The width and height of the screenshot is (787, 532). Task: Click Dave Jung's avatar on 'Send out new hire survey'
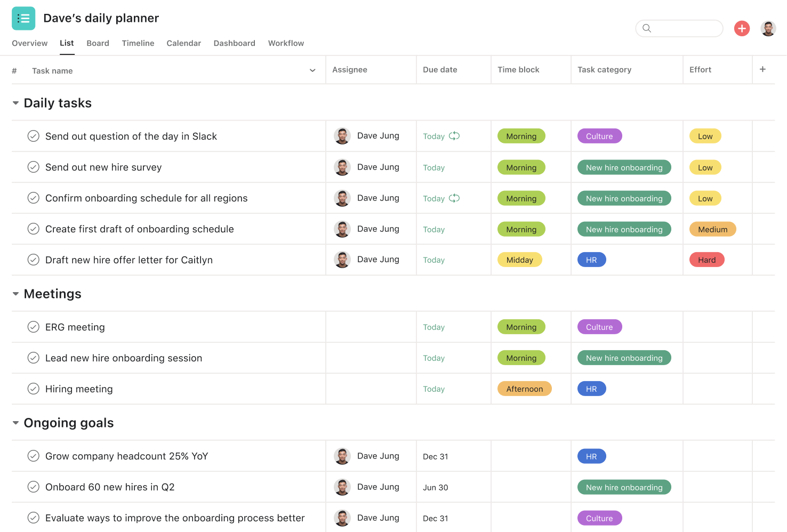(342, 167)
